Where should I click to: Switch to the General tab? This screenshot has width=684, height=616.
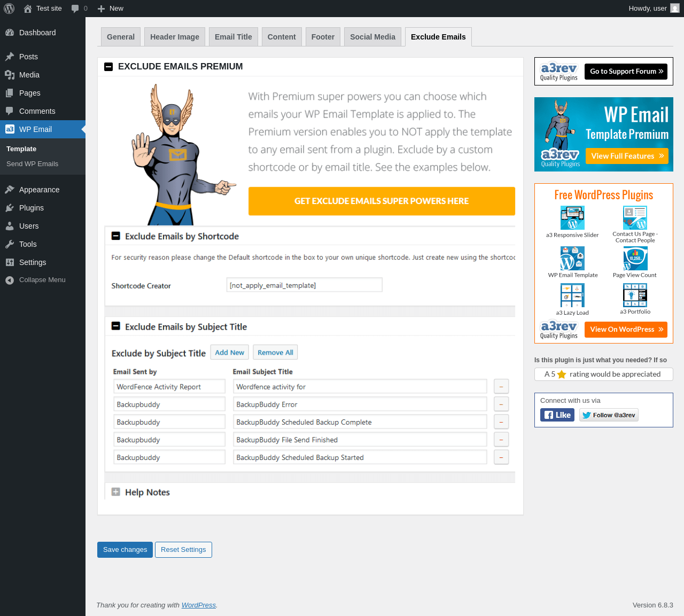(121, 37)
